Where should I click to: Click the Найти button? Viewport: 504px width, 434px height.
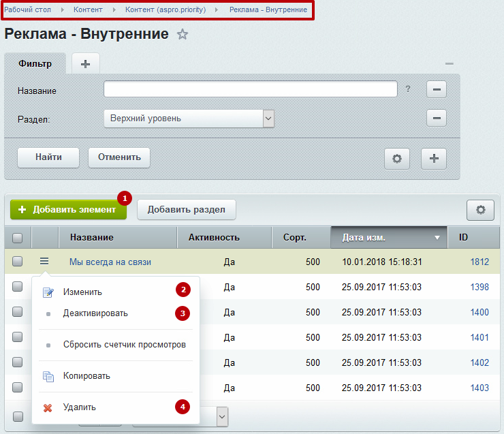pos(48,157)
